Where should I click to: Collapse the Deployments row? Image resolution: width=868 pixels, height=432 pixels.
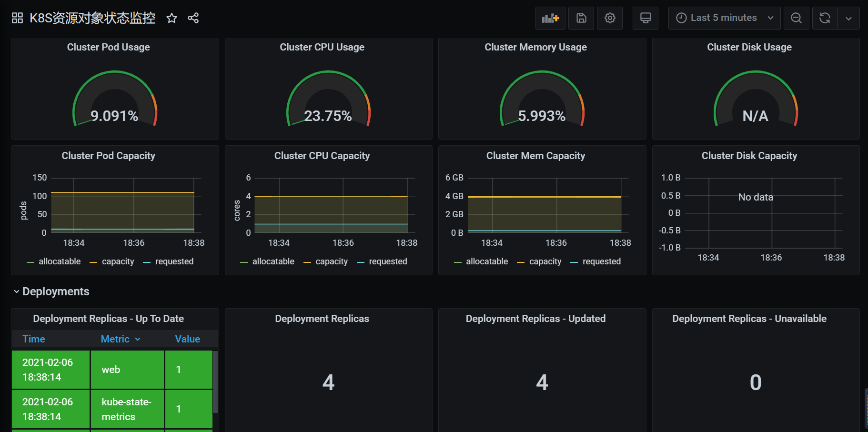(51, 291)
